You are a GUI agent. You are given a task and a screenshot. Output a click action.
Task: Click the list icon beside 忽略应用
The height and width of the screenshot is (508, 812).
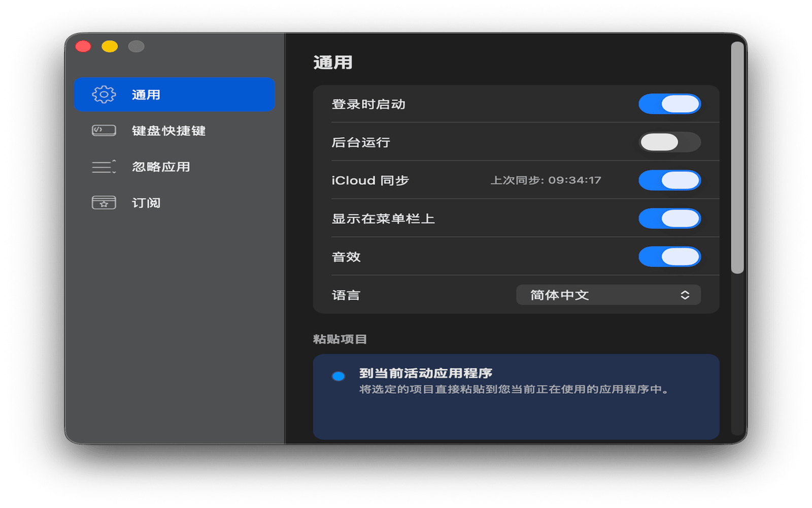coord(104,167)
